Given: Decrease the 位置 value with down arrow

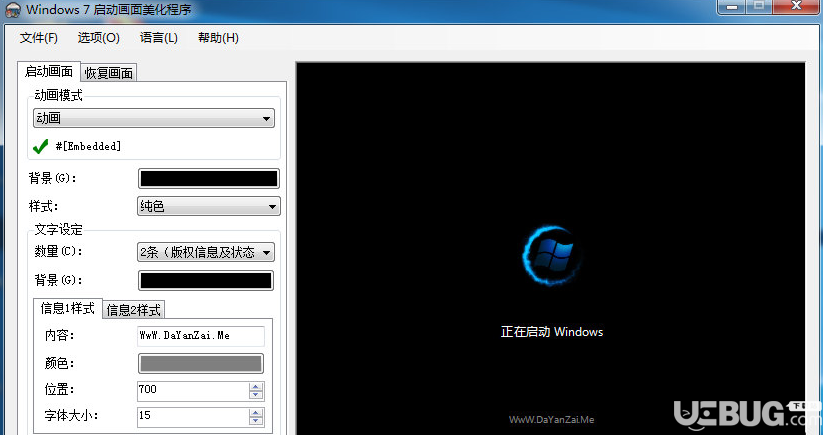Looking at the screenshot, I should coord(256,395).
